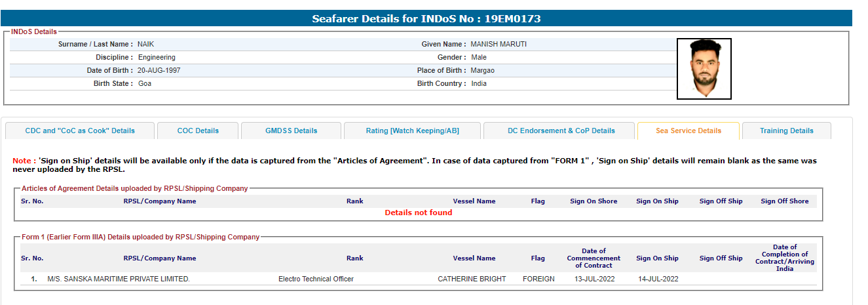Switch to the COC Details tab
The height and width of the screenshot is (305, 868).
[198, 131]
